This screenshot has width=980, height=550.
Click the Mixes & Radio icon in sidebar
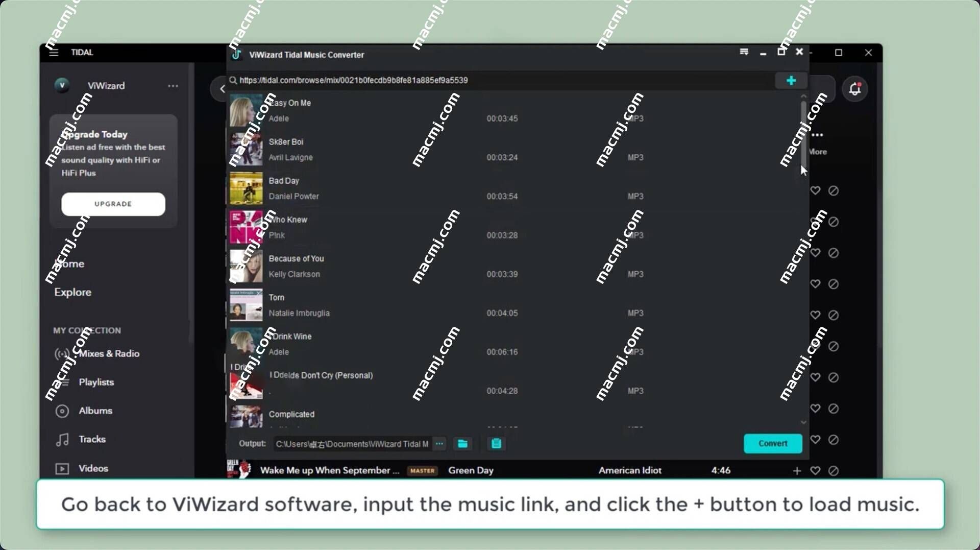[62, 354]
